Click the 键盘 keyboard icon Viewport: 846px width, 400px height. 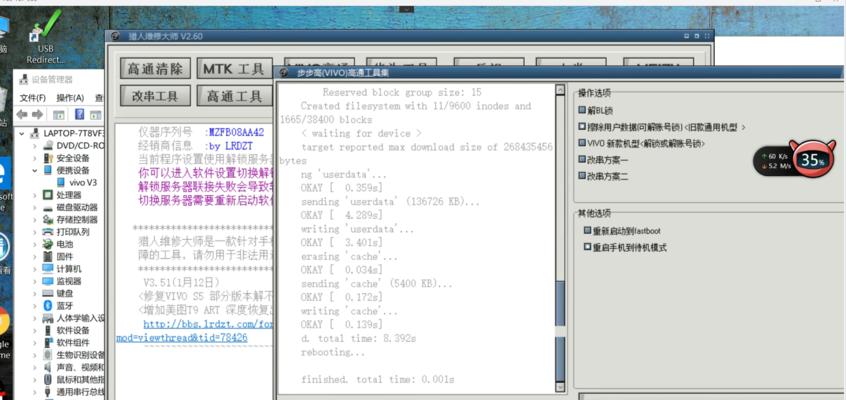(48, 294)
